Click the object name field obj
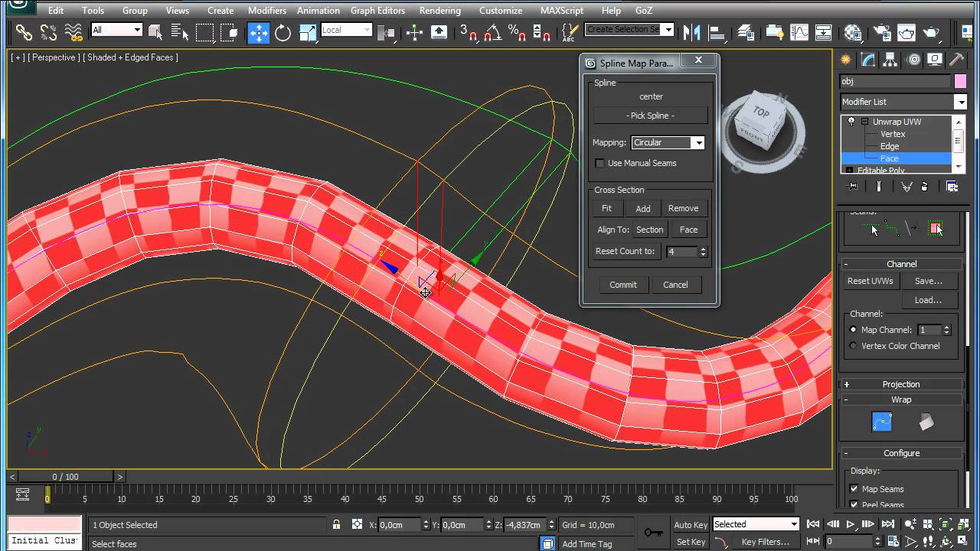The image size is (980, 551). tap(895, 81)
